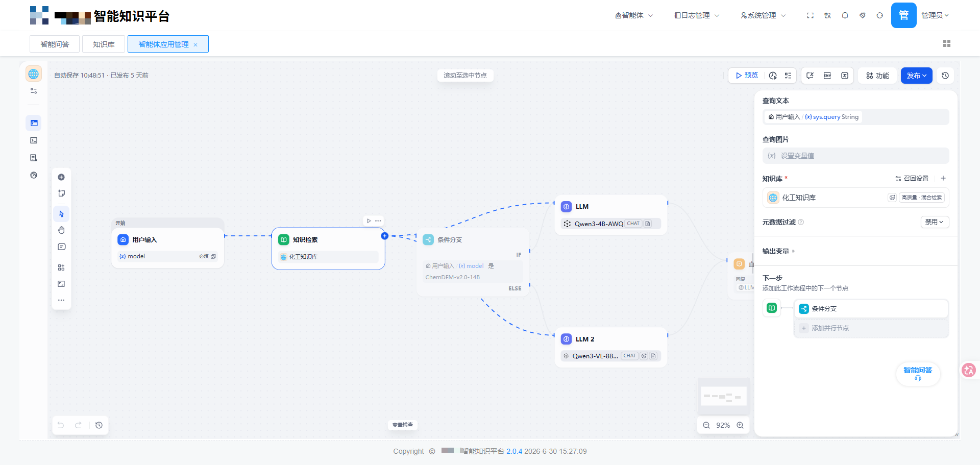Select the LLM 2 node
Image resolution: width=980 pixels, height=465 pixels.
pos(611,347)
